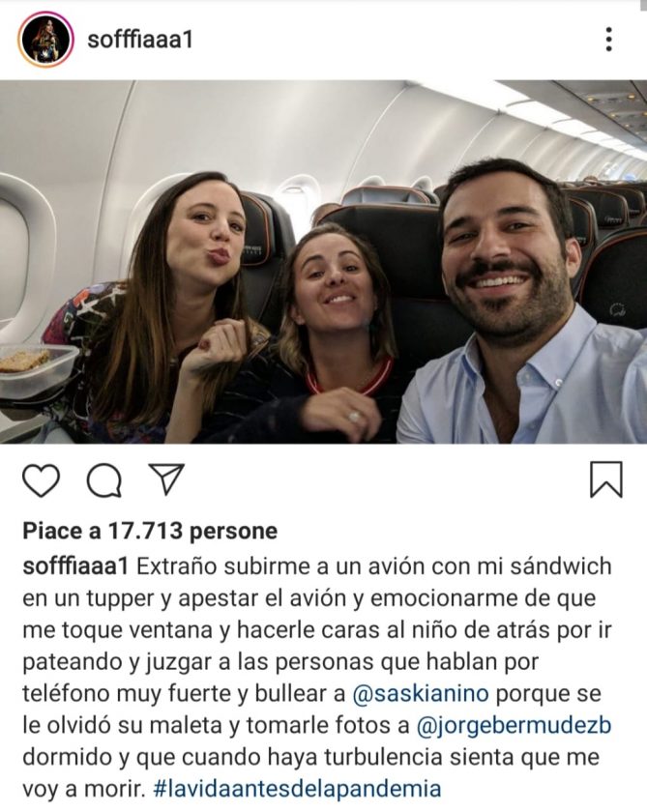
Task: Save post with the bookmark icon
Action: (606, 479)
